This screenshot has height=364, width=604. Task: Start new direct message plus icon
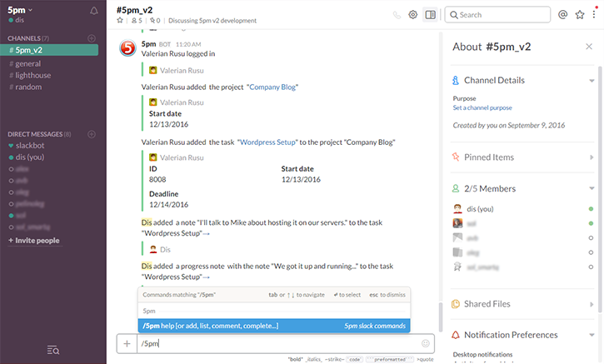(x=92, y=134)
